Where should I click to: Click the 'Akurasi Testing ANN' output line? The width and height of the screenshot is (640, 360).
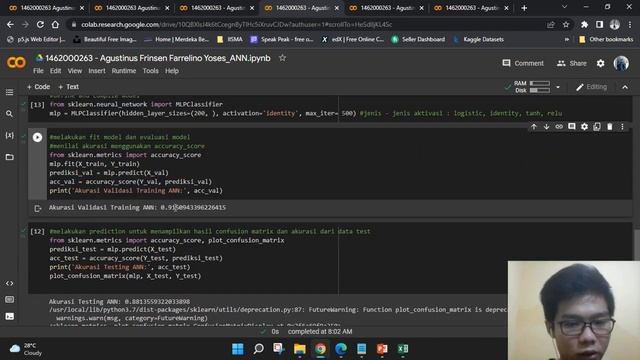coord(119,302)
